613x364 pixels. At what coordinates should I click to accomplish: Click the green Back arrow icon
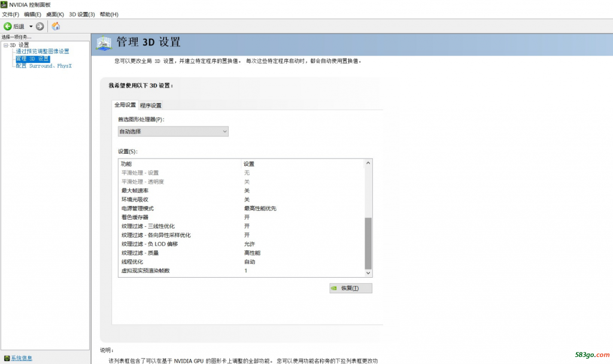7,26
